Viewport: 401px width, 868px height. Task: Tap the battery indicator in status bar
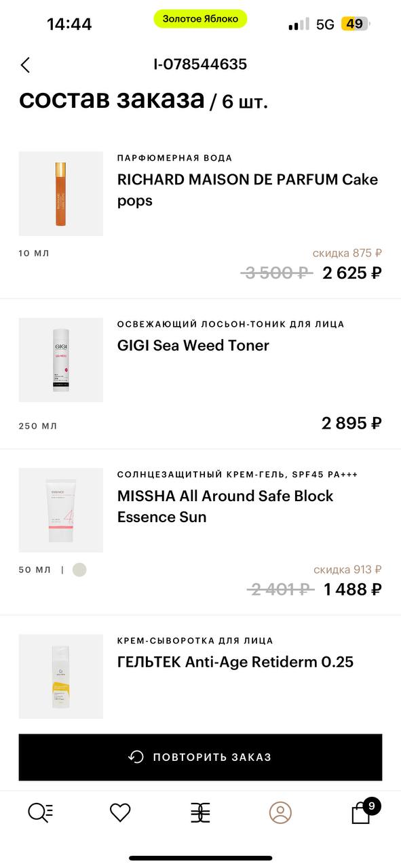point(356,24)
